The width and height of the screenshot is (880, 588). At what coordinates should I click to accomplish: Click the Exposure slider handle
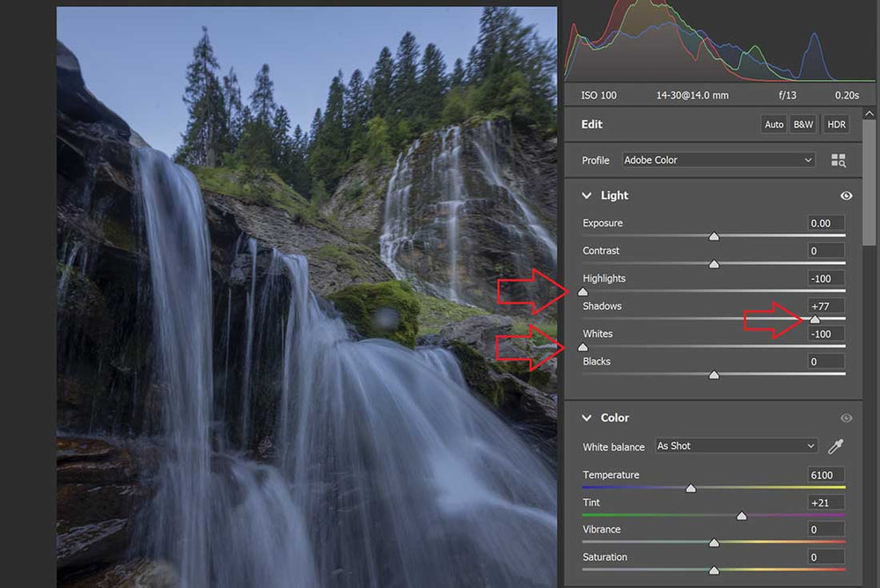[x=714, y=237]
